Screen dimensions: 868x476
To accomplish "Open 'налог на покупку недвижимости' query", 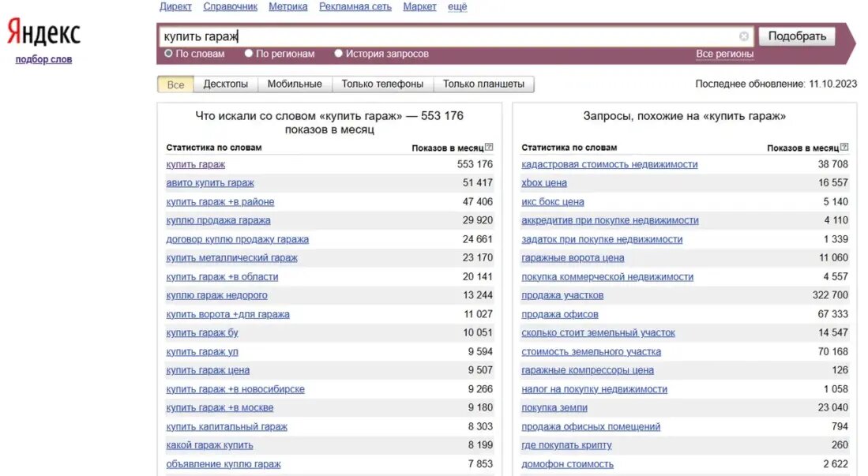I will [594, 389].
